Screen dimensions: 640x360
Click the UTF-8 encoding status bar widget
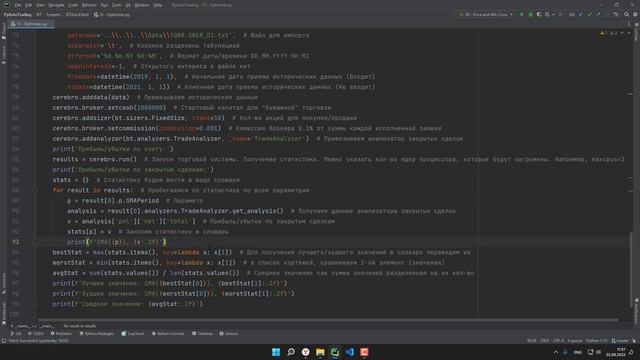[x=558, y=340]
